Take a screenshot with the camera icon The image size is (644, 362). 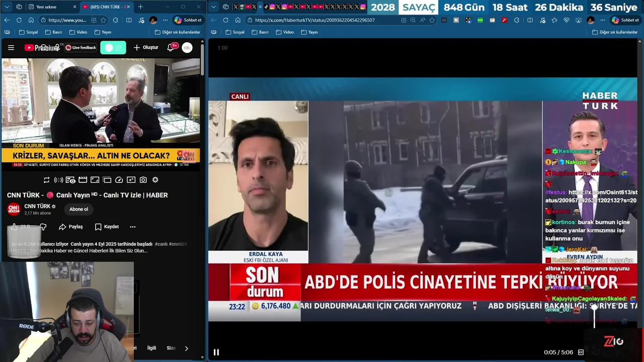[143, 180]
